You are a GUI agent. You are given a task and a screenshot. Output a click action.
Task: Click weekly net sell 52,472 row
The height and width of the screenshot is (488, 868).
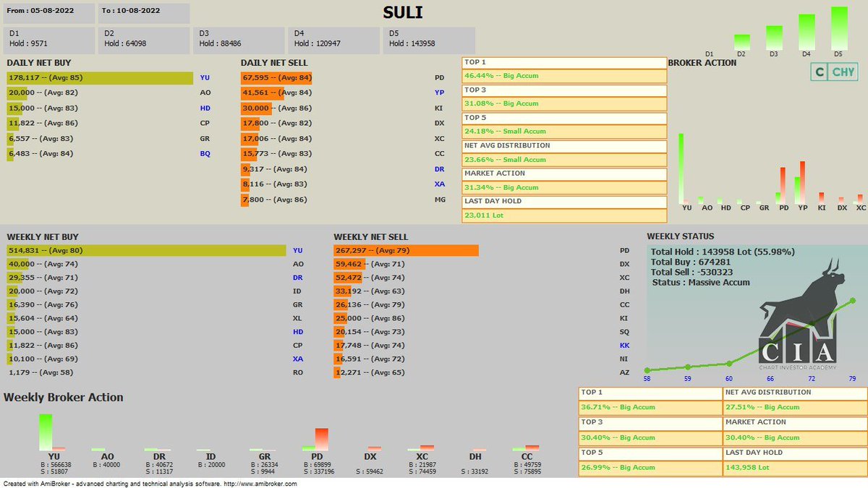click(x=482, y=278)
